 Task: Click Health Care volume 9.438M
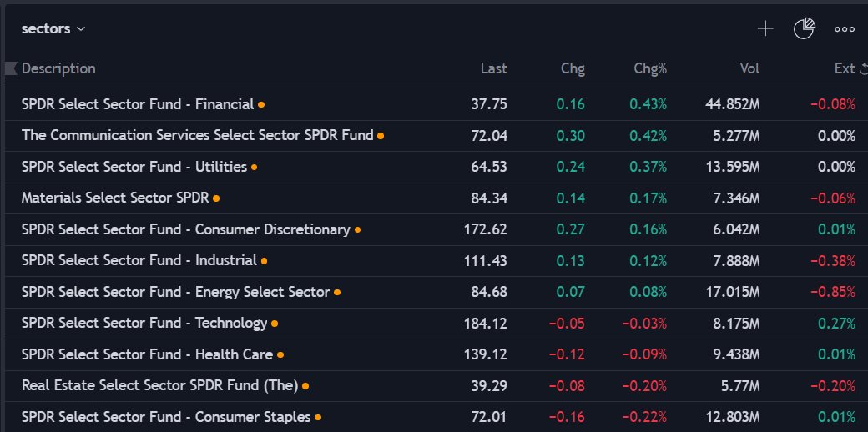point(736,354)
